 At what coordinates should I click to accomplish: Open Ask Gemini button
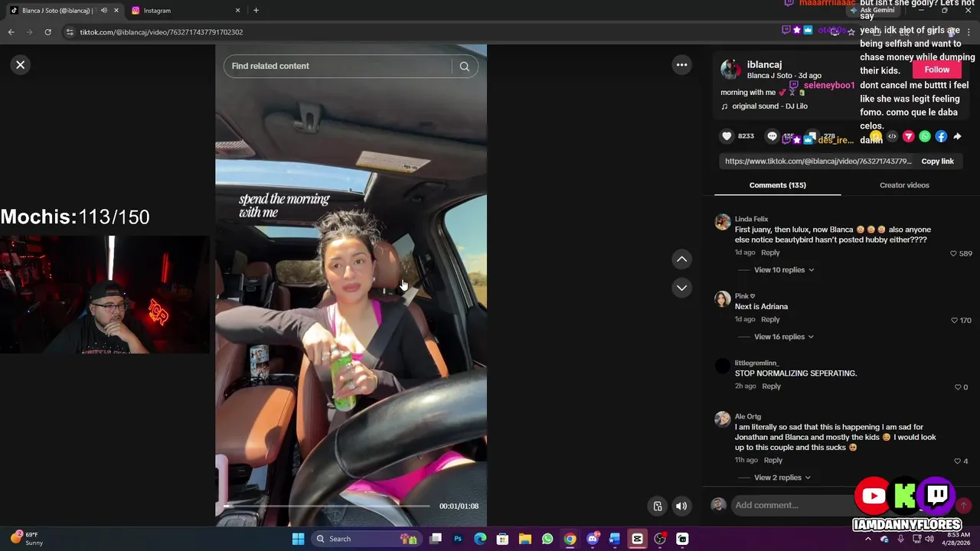coord(871,11)
